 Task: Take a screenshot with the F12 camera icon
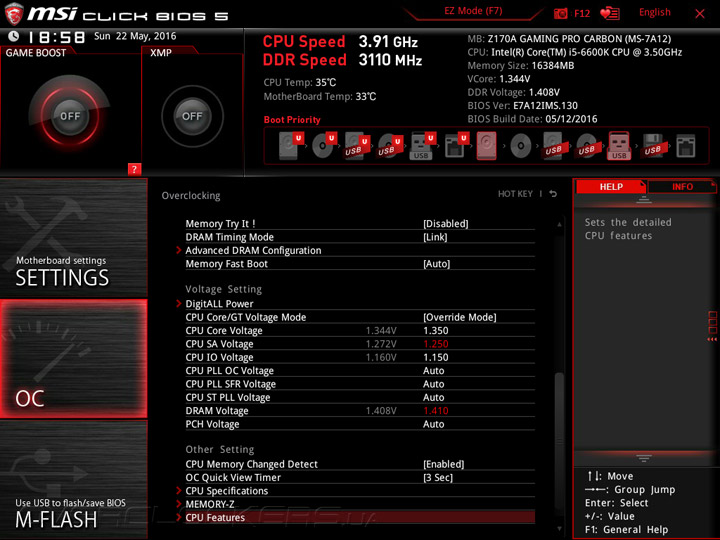click(x=560, y=13)
